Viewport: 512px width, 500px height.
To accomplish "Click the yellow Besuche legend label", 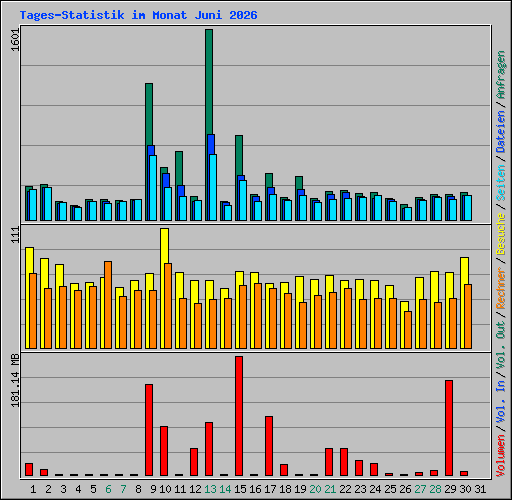I will point(501,234).
